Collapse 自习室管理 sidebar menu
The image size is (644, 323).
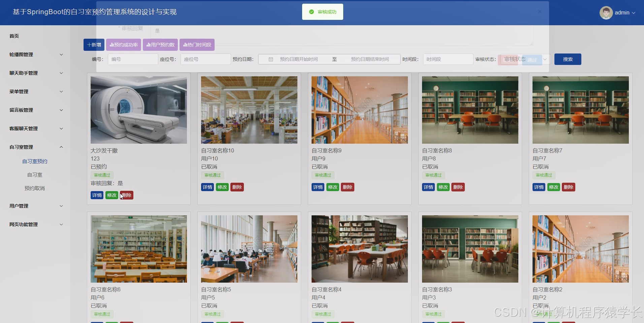pos(35,147)
